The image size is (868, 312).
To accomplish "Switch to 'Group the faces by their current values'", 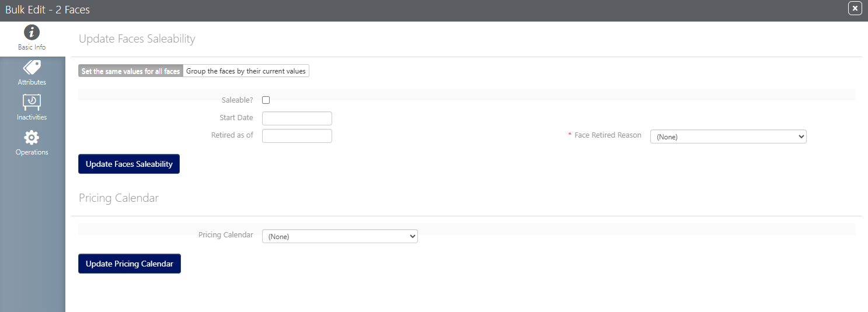I will coord(246,71).
